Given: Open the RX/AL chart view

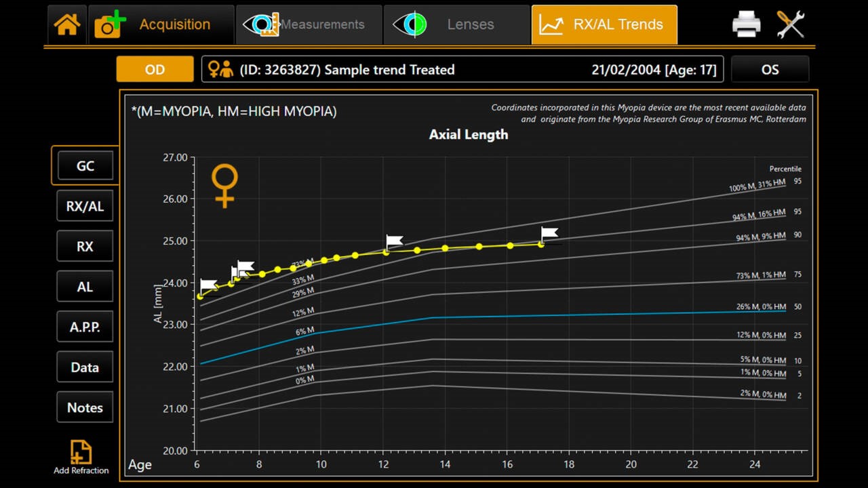Looking at the screenshot, I should (85, 206).
